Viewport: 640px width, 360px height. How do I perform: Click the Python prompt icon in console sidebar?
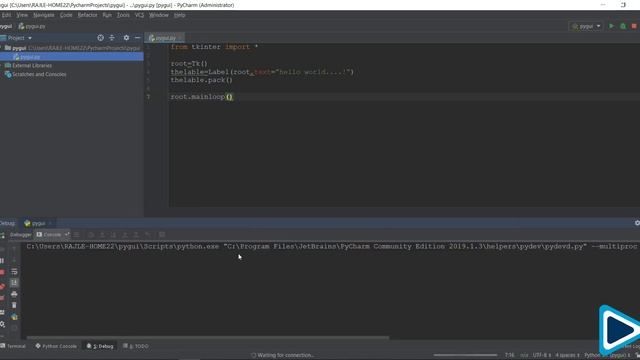(x=14, y=317)
